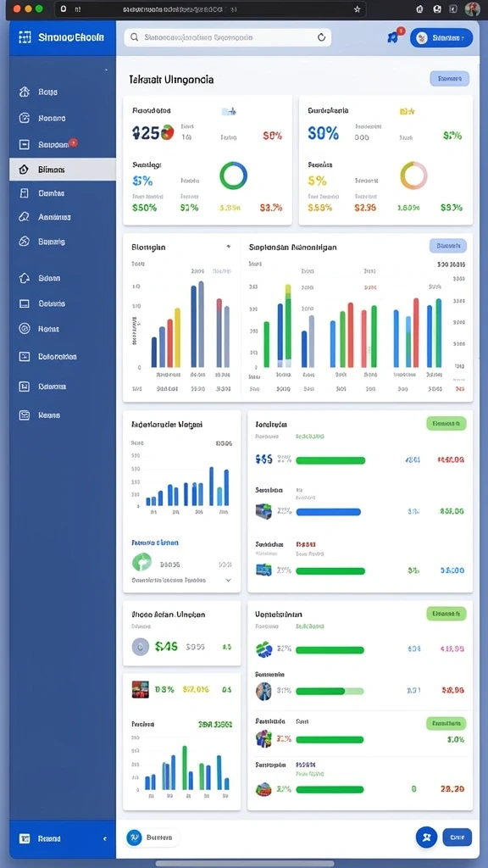Screen dimensions: 488x868
Task: Click the browser profile avatar at top right
Action: [472, 8]
